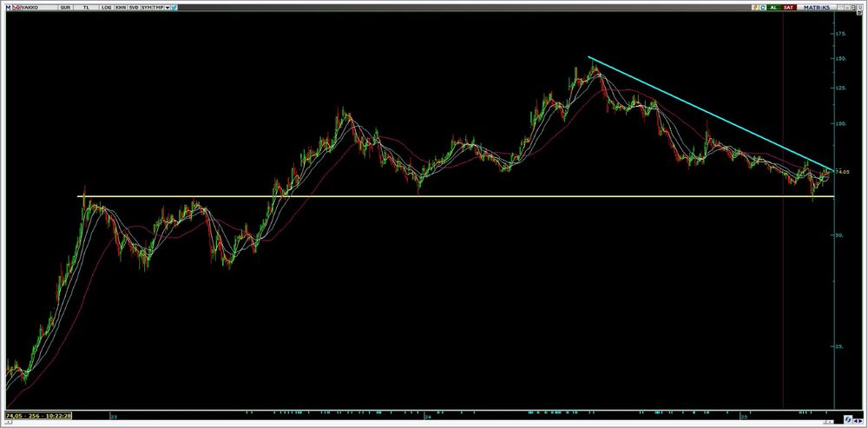The height and width of the screenshot is (428, 868).
Task: Select the yellow horizontal support line
Action: (455, 196)
